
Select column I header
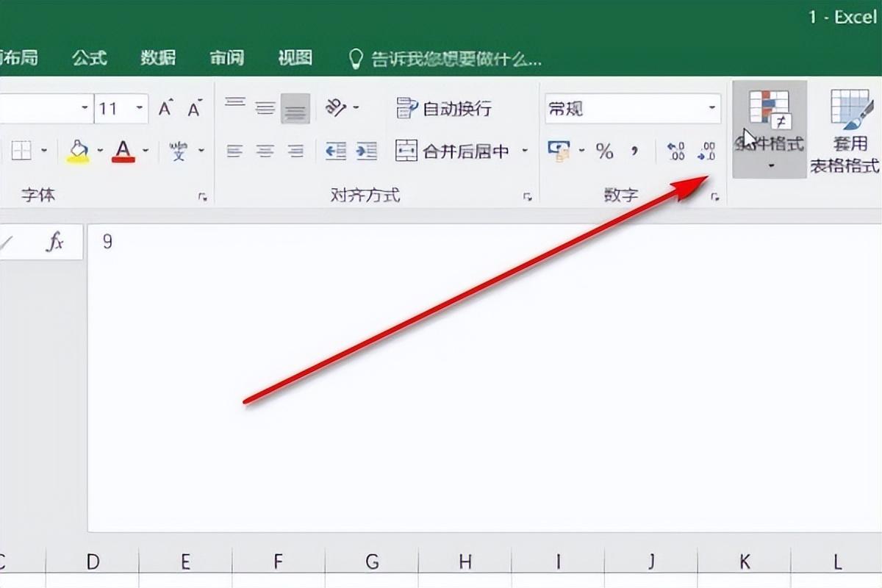(558, 562)
